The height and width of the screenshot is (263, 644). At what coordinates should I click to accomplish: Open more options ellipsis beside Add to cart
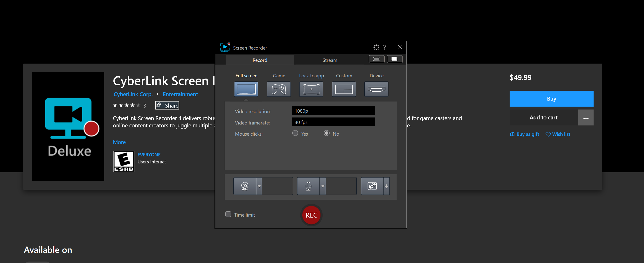pyautogui.click(x=586, y=117)
